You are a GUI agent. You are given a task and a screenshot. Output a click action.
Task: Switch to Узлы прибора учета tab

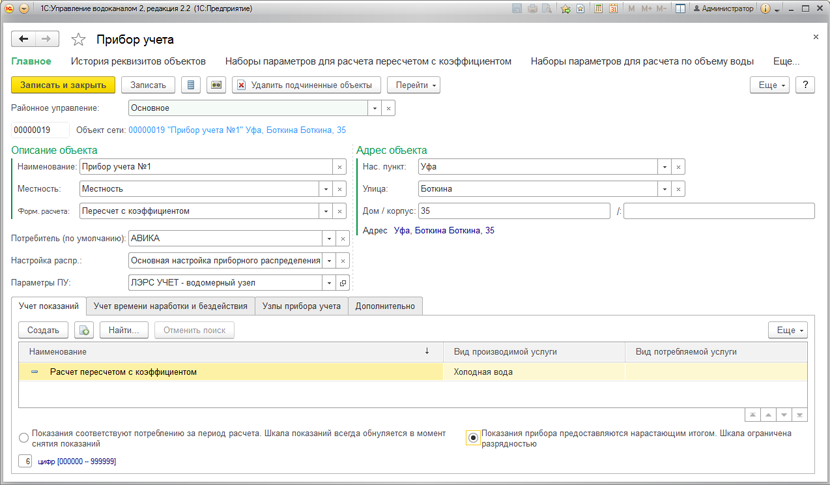coord(301,306)
